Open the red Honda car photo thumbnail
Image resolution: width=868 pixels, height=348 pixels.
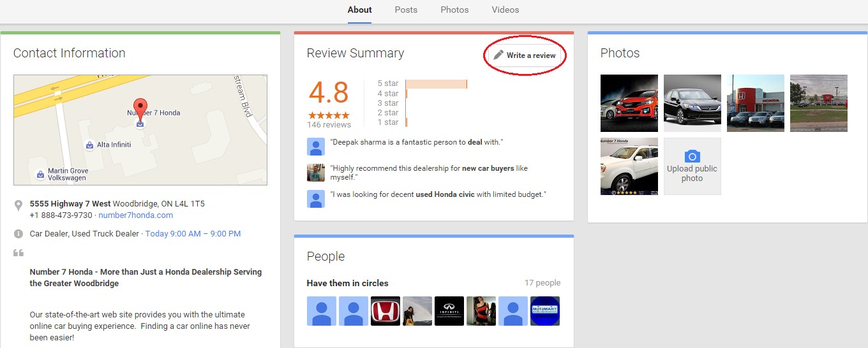coord(629,103)
